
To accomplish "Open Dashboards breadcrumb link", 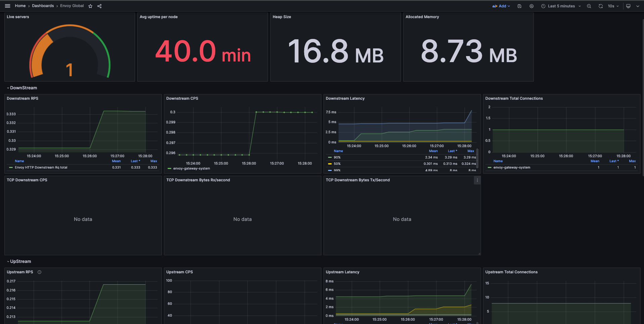I will (43, 6).
